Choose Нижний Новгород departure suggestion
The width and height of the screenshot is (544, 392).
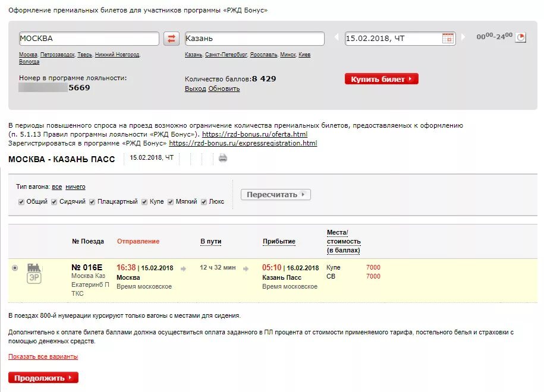coord(117,55)
